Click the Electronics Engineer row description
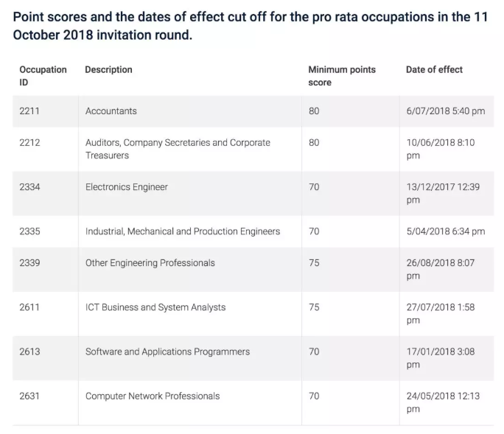Screen dimensions: 504x434 tap(127, 187)
